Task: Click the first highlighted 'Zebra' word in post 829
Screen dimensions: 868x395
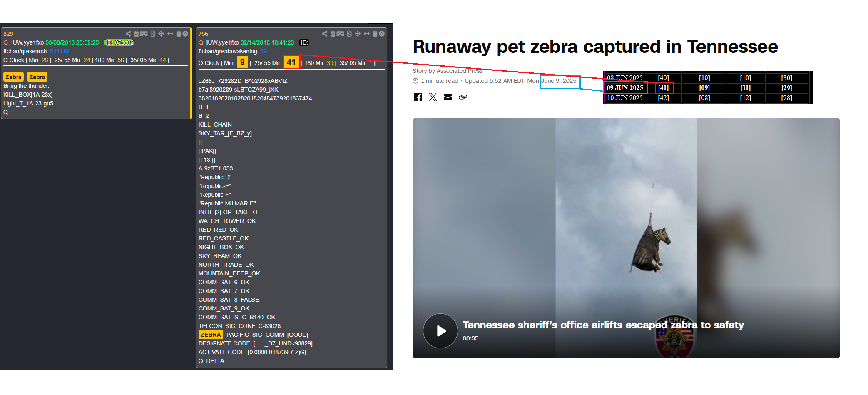Action: pyautogui.click(x=13, y=77)
